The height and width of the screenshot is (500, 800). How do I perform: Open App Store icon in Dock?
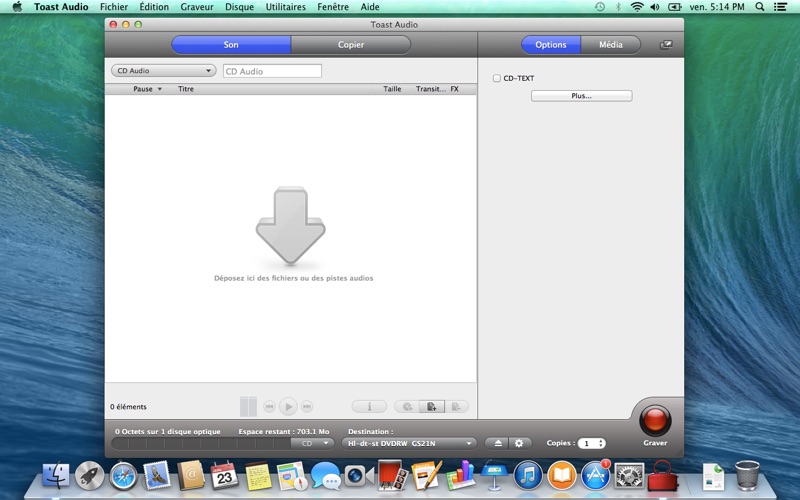click(x=595, y=475)
